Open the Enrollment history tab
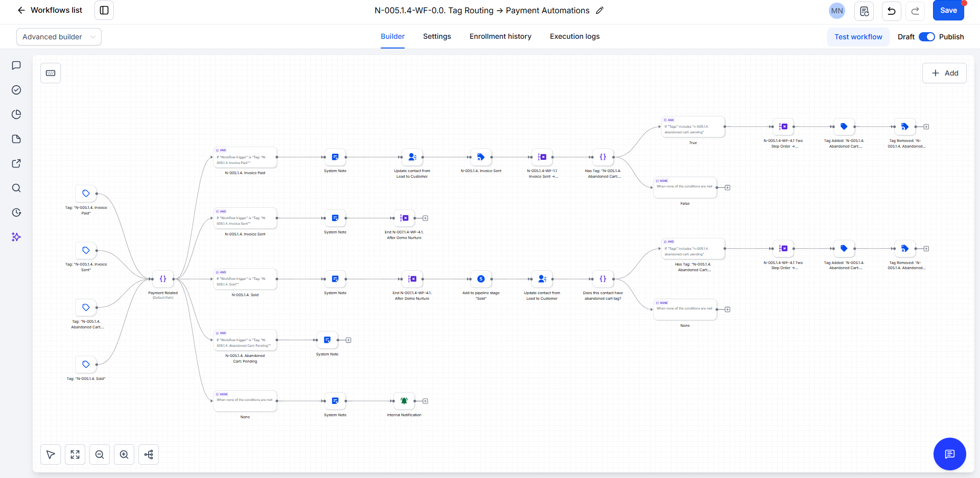980x478 pixels. coord(500,36)
